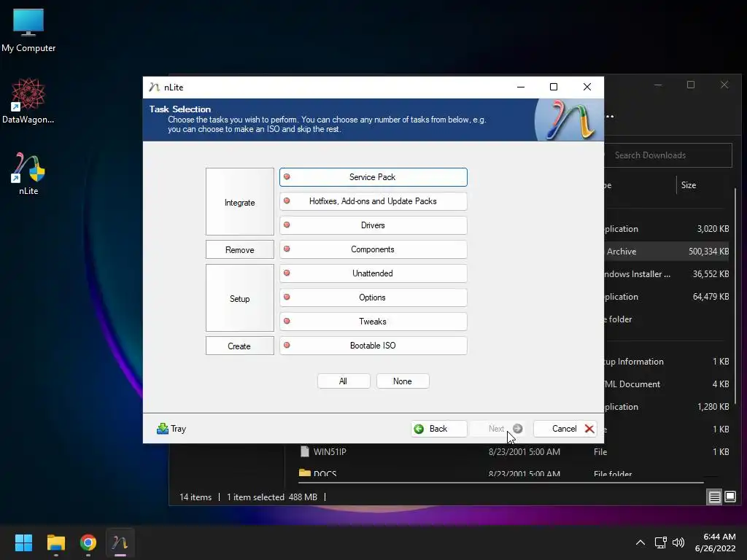Deselect tasks with None button
Screen dimensions: 747x560
tap(403, 381)
